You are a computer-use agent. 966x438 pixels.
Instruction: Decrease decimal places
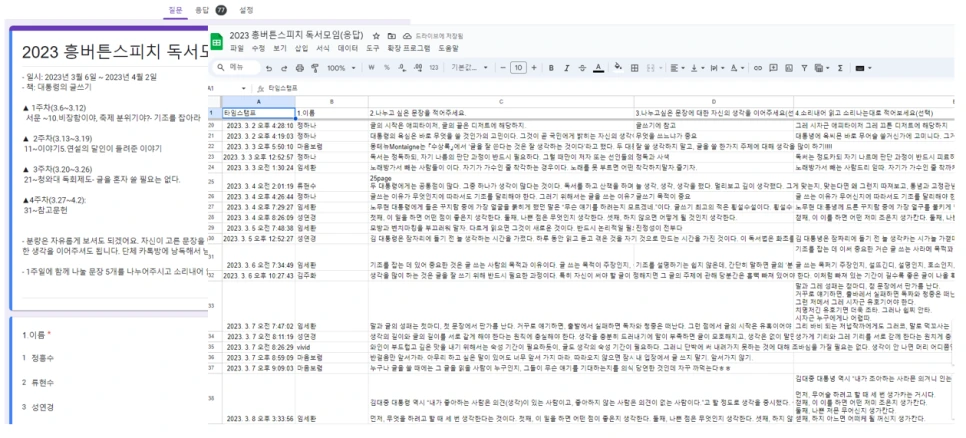pos(402,68)
